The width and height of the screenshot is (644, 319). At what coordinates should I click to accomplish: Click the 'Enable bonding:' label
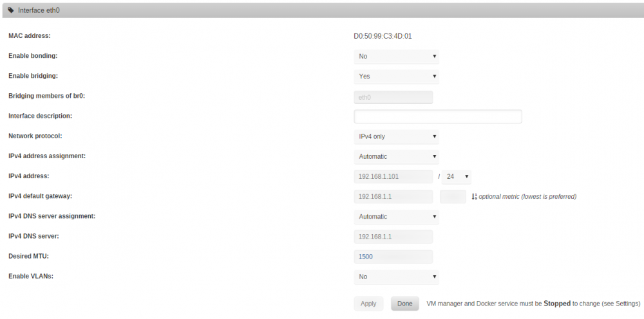(33, 56)
